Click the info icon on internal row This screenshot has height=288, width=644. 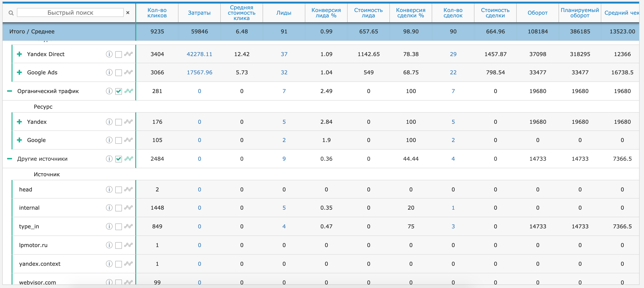109,208
